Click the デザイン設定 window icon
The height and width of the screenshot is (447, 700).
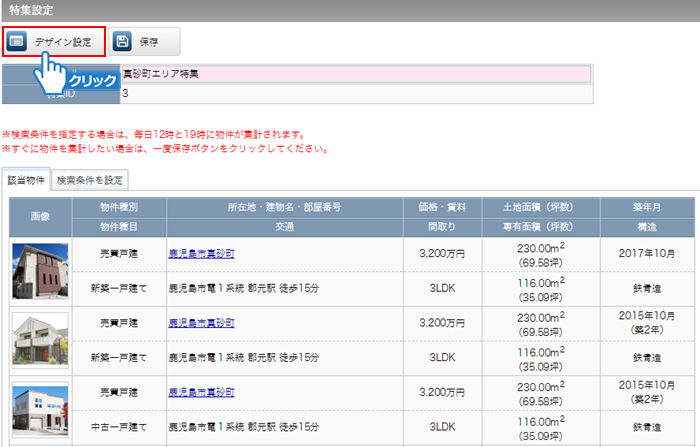17,42
